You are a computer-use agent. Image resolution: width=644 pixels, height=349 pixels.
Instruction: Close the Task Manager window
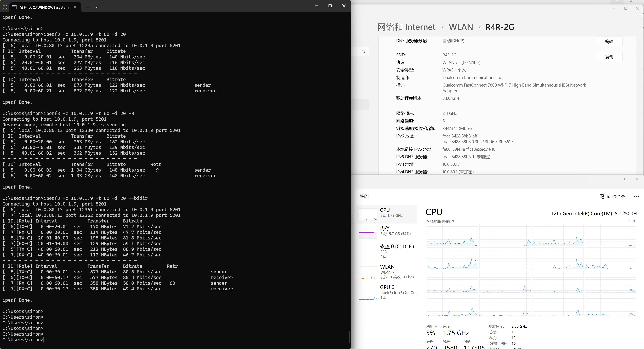tap(637, 179)
